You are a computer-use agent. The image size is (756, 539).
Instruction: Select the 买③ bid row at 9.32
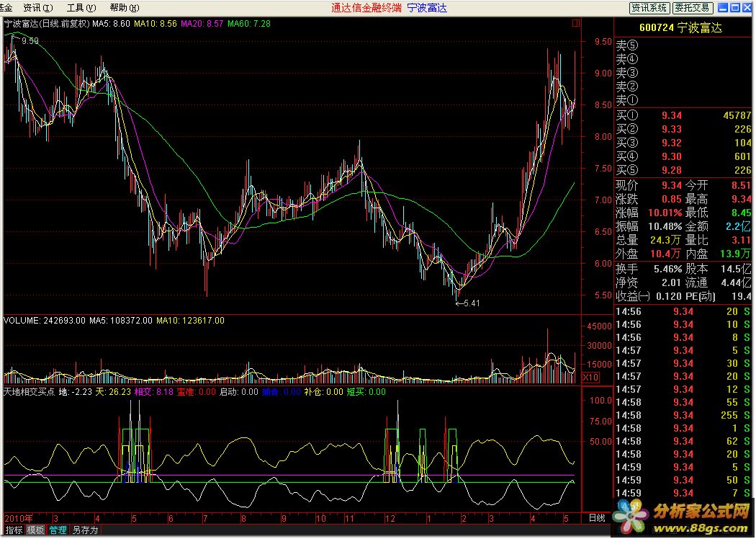(684, 143)
